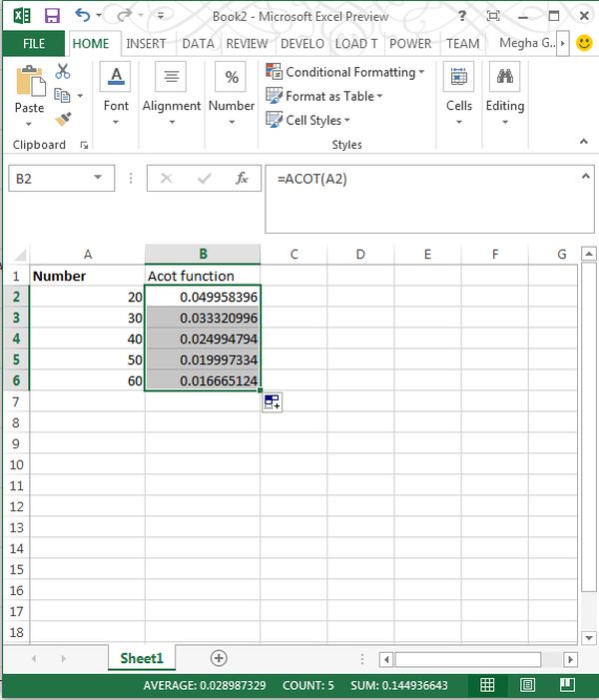Screen dimensions: 599x700
Task: Open the Clipboard dialog launcher
Action: tap(84, 145)
